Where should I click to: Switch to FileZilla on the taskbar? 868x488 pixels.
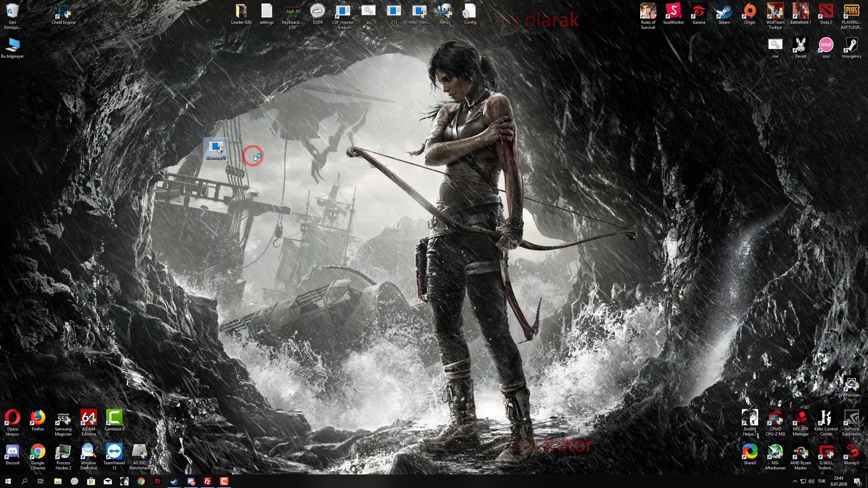(207, 481)
